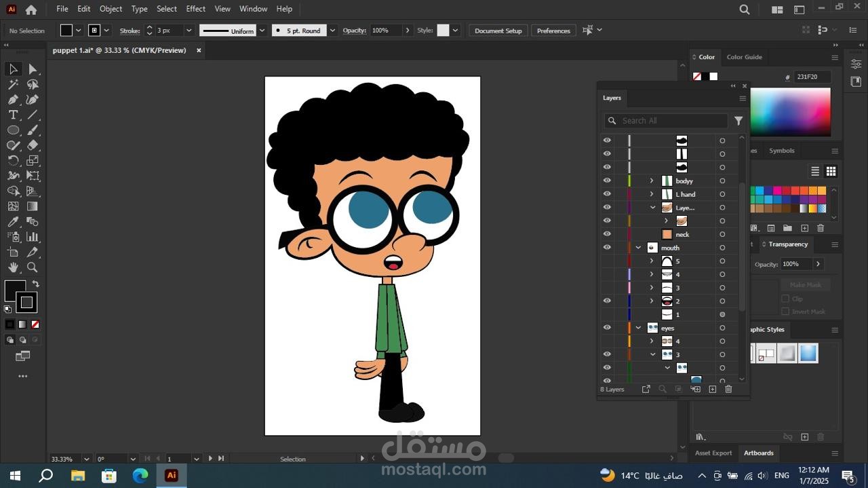Hide mouth sublayer 2

[607, 301]
